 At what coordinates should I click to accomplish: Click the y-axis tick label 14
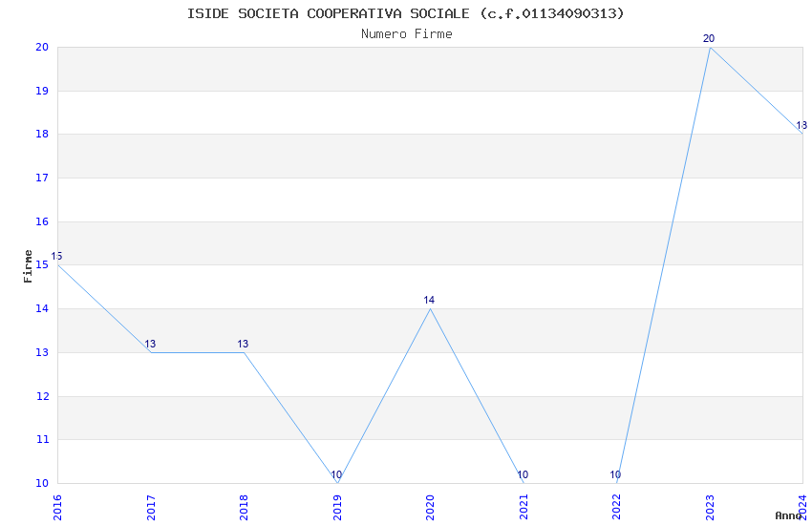[42, 308]
